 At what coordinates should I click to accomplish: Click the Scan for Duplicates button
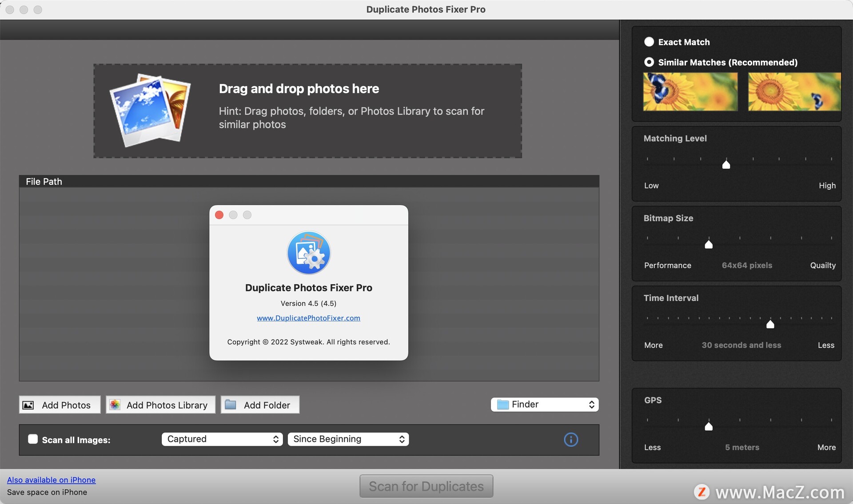pyautogui.click(x=426, y=486)
